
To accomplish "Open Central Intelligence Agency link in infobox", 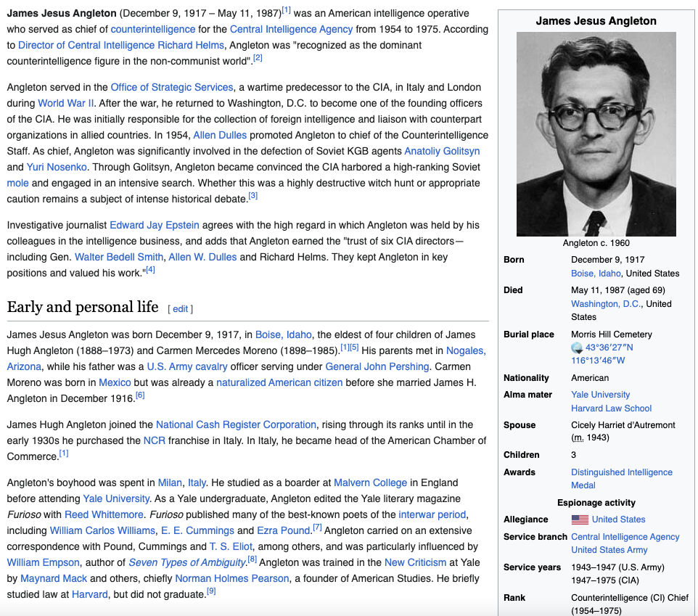I will (625, 537).
